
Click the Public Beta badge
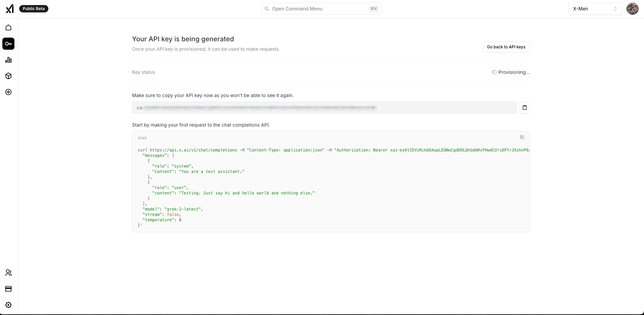coord(34,9)
